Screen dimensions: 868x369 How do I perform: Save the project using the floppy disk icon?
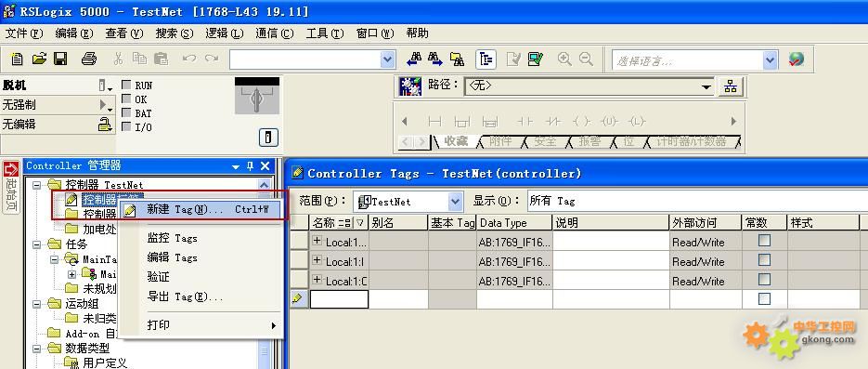click(59, 59)
